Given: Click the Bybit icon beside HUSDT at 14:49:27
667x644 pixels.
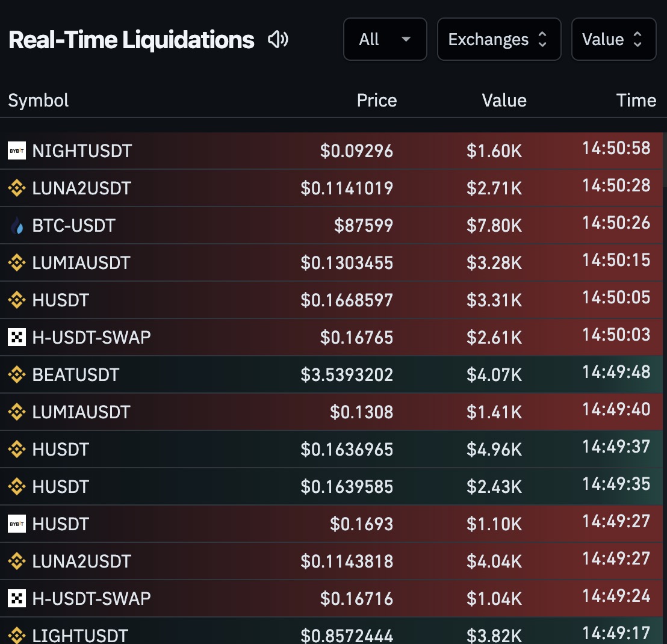Looking at the screenshot, I should (x=17, y=524).
